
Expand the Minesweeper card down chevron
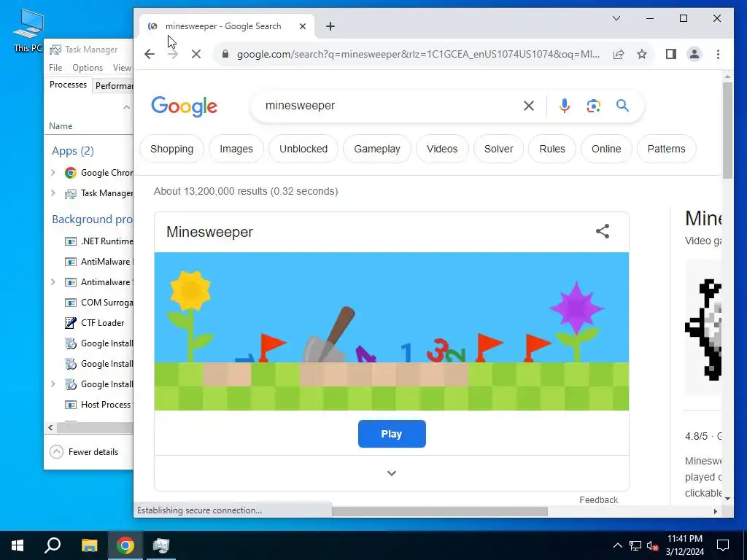click(x=392, y=472)
